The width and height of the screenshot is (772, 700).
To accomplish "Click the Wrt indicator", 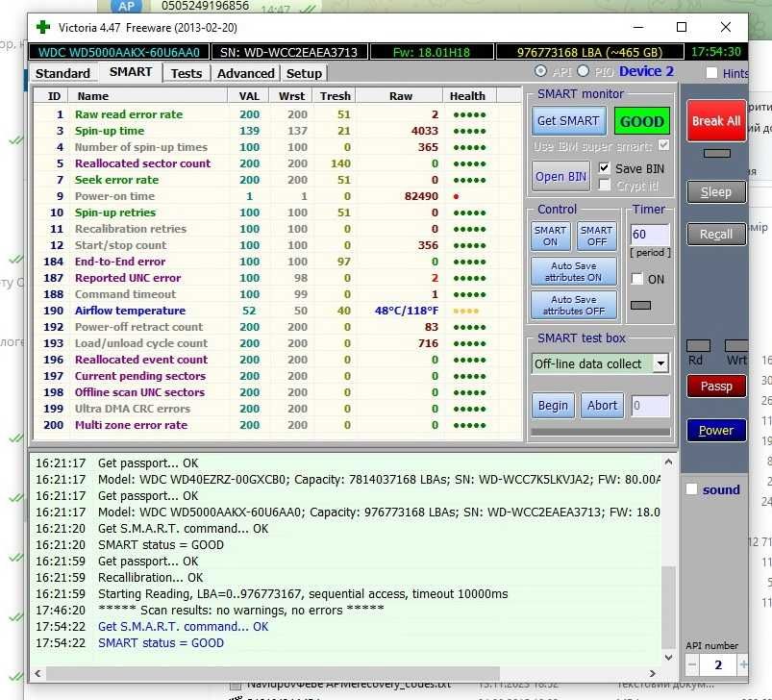I will click(x=736, y=346).
